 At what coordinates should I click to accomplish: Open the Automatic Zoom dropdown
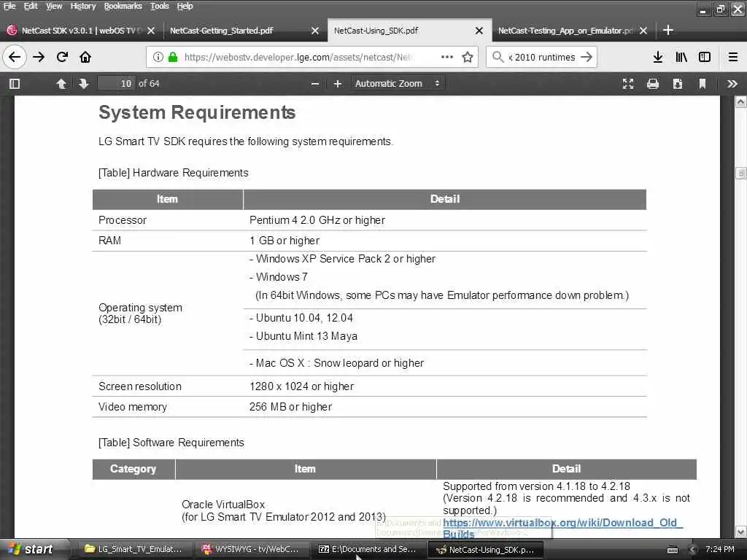398,84
